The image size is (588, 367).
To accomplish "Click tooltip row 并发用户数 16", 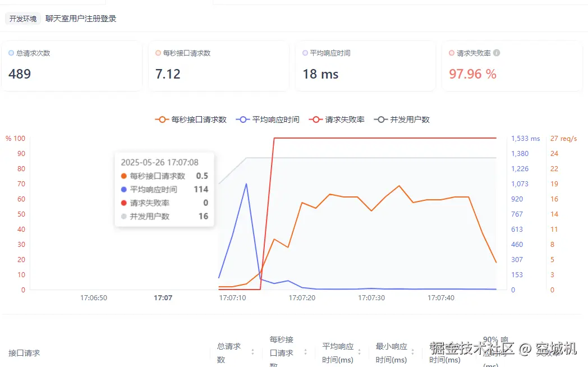I will click(x=164, y=216).
